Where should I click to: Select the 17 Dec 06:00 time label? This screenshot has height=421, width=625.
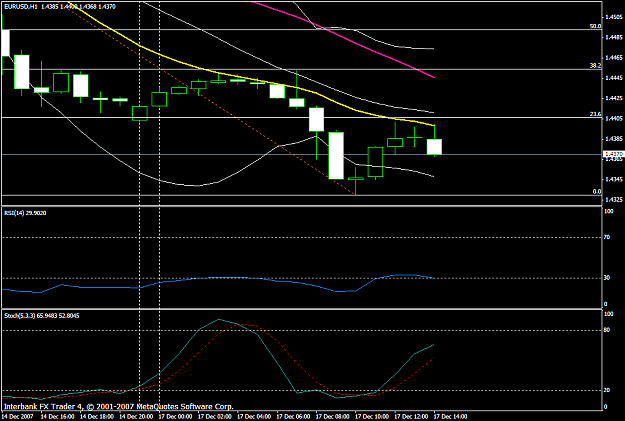(293, 417)
